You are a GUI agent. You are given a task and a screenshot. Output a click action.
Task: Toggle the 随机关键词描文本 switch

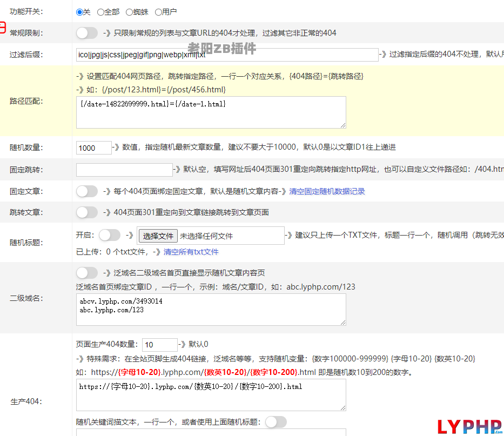pos(276,422)
